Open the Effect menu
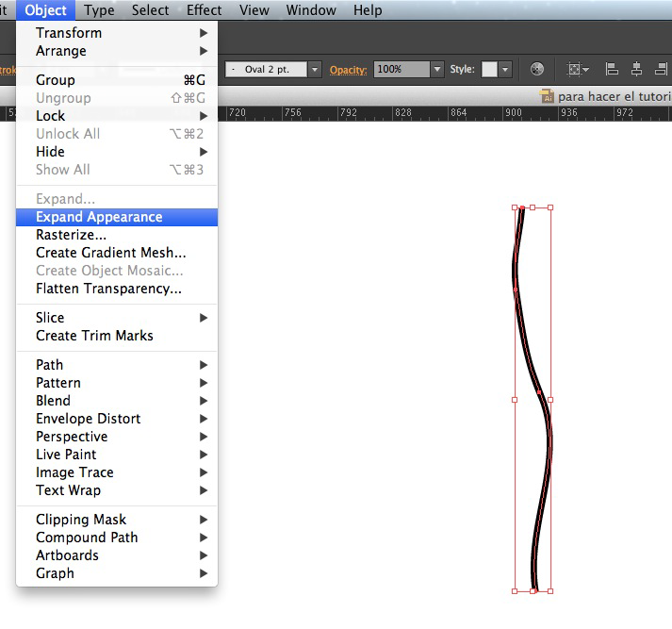 point(204,9)
